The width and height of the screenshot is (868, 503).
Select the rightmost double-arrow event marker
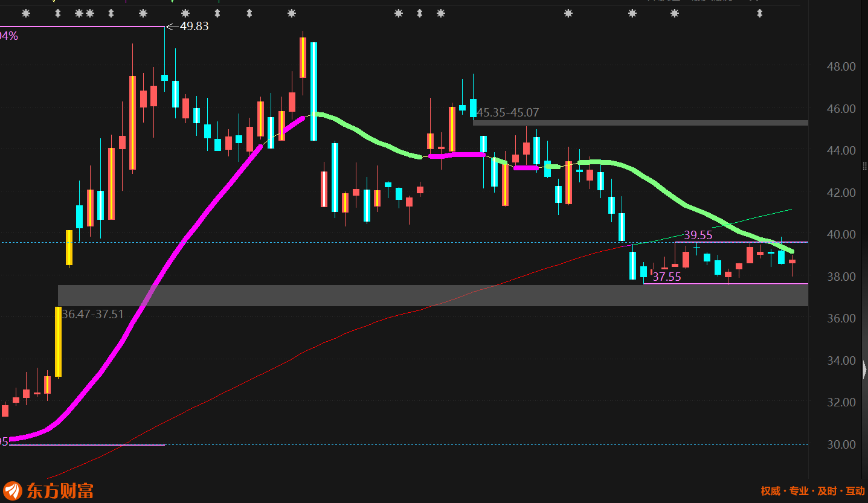tap(760, 13)
